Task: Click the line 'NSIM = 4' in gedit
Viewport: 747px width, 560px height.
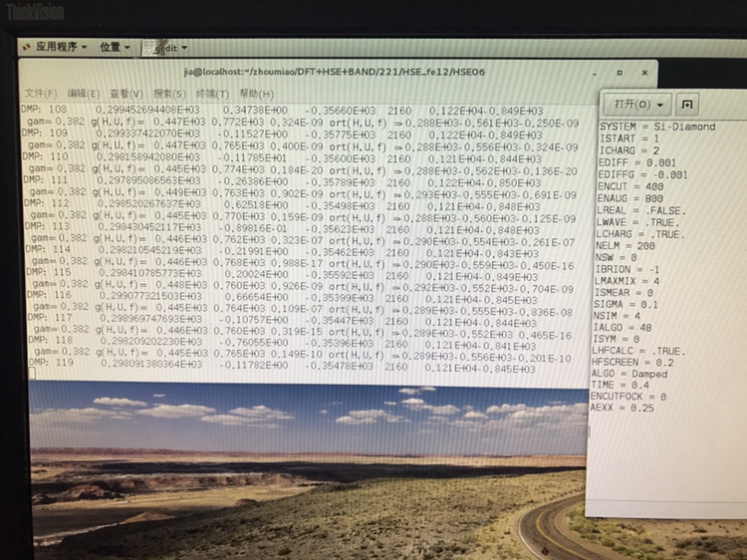Action: (617, 316)
